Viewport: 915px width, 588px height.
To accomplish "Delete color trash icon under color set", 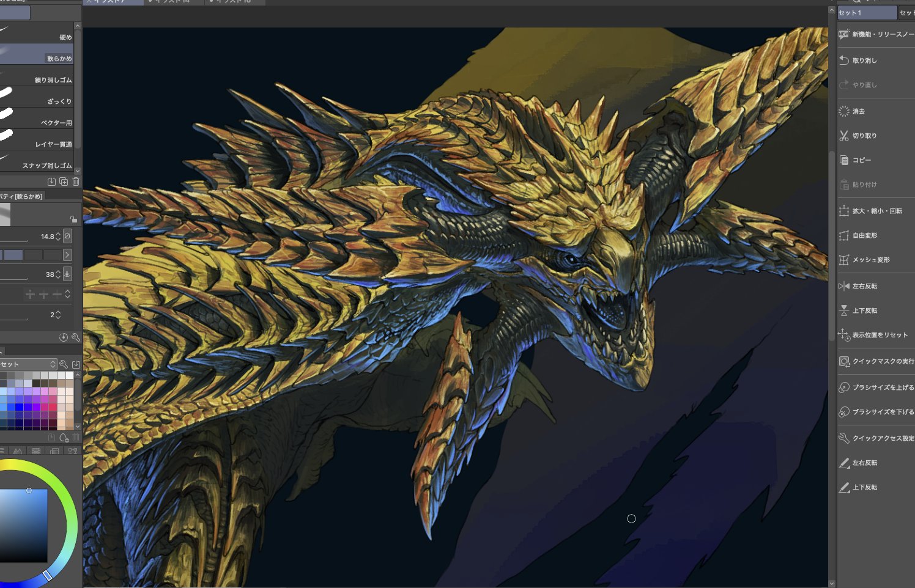I will 76,438.
